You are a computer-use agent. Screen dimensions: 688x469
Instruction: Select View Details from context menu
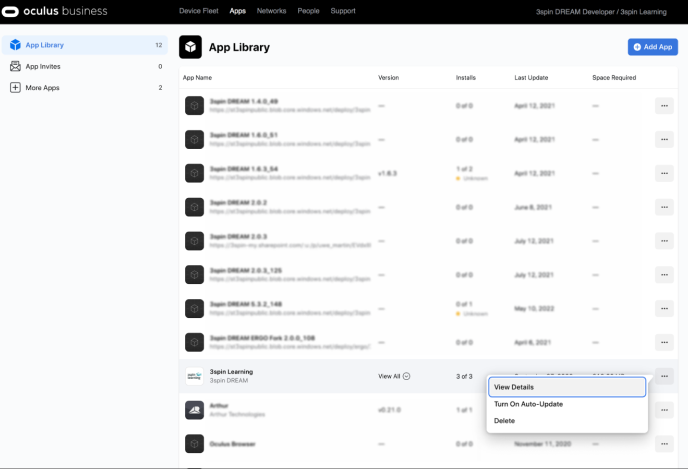tap(566, 387)
